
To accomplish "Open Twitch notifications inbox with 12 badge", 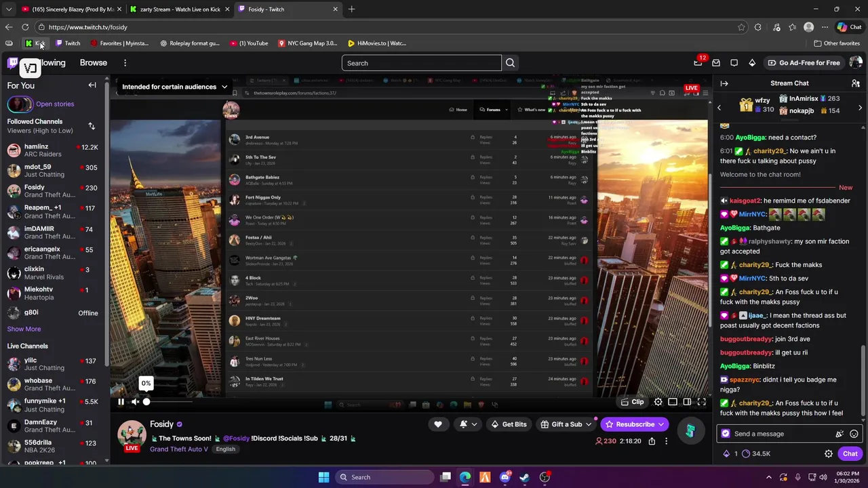I will (698, 62).
